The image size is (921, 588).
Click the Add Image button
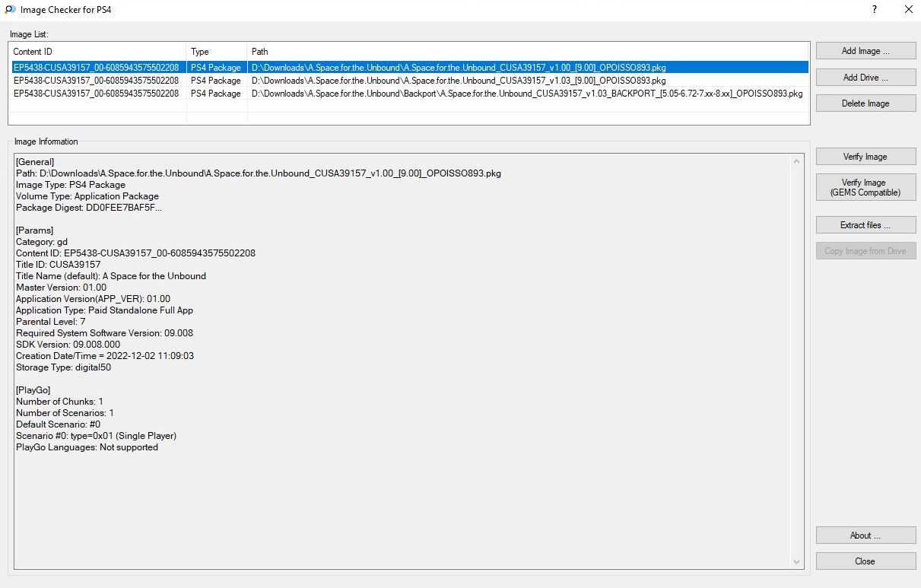click(865, 51)
